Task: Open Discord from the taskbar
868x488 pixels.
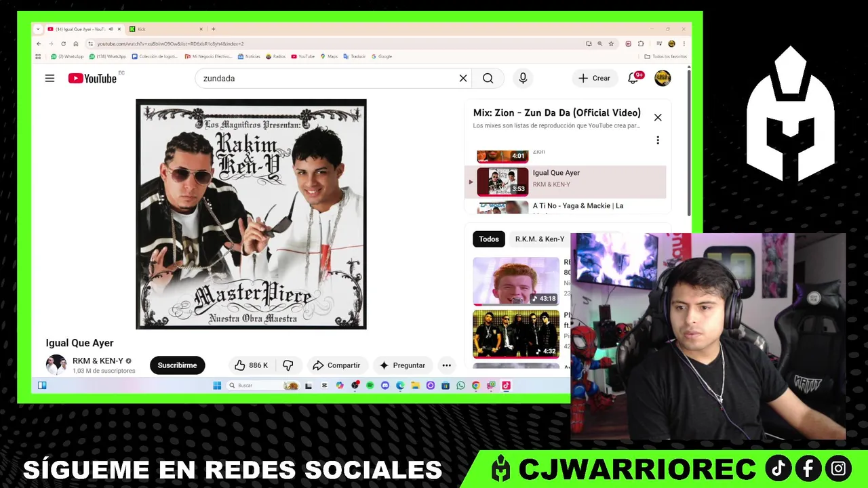Action: [x=384, y=386]
